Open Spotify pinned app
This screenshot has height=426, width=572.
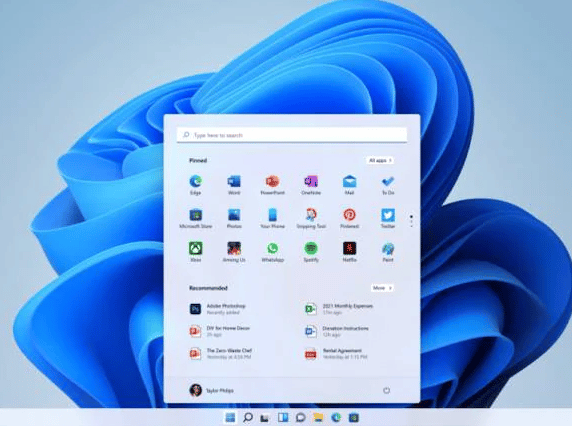(311, 252)
